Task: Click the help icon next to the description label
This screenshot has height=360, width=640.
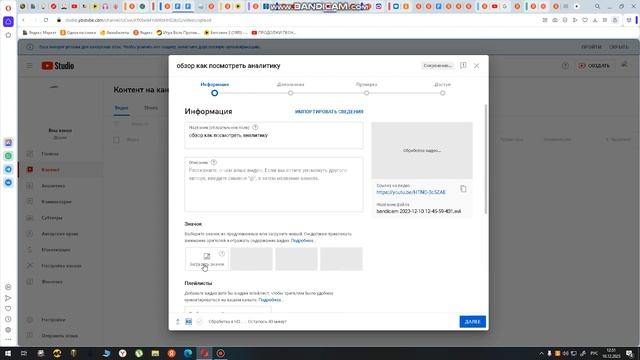Action: [x=213, y=162]
